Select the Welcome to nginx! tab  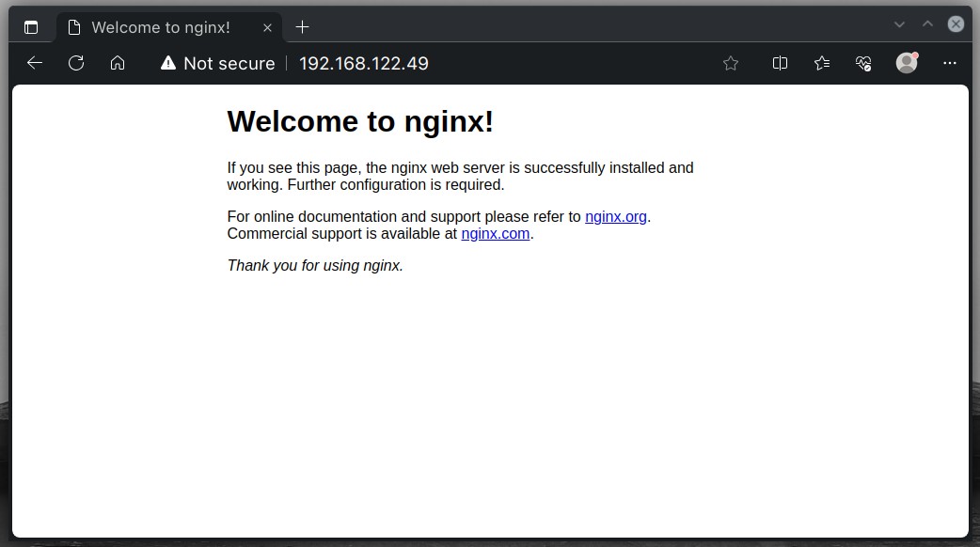[x=169, y=27]
